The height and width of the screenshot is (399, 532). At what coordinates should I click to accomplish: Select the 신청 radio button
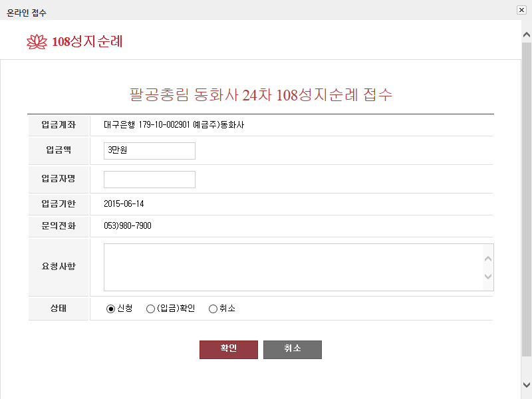click(x=110, y=309)
